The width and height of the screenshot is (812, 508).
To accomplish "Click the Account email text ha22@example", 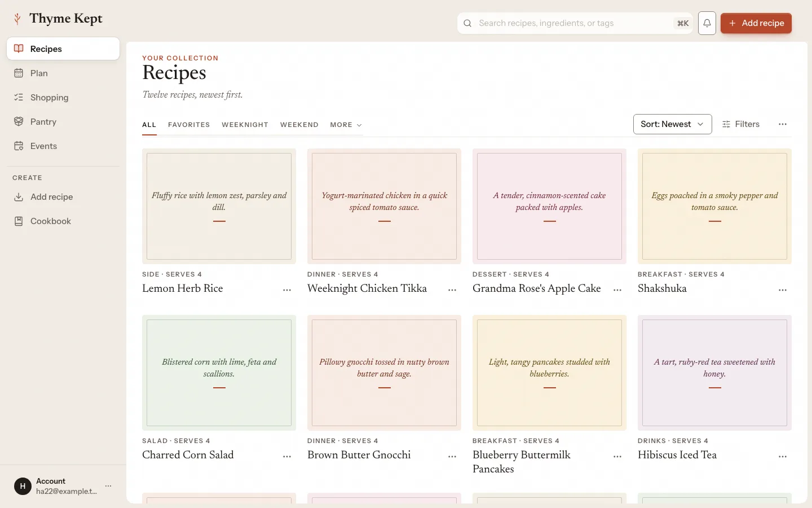I will point(67,491).
